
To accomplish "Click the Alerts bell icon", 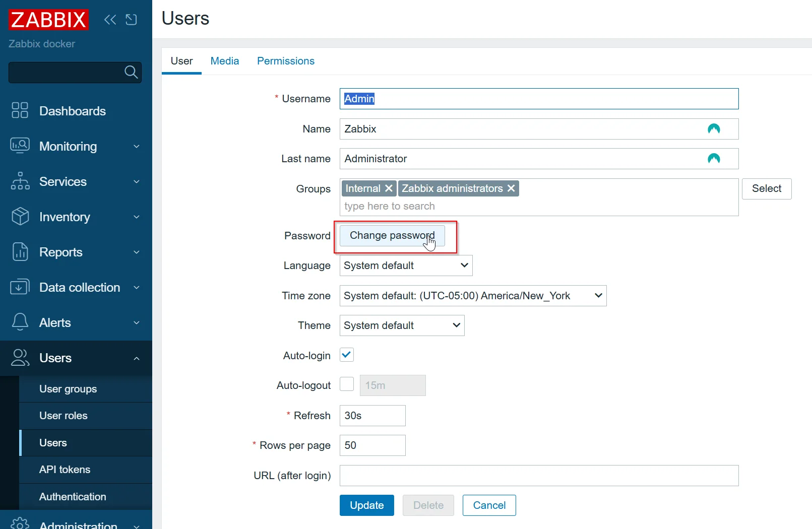I will coord(20,322).
